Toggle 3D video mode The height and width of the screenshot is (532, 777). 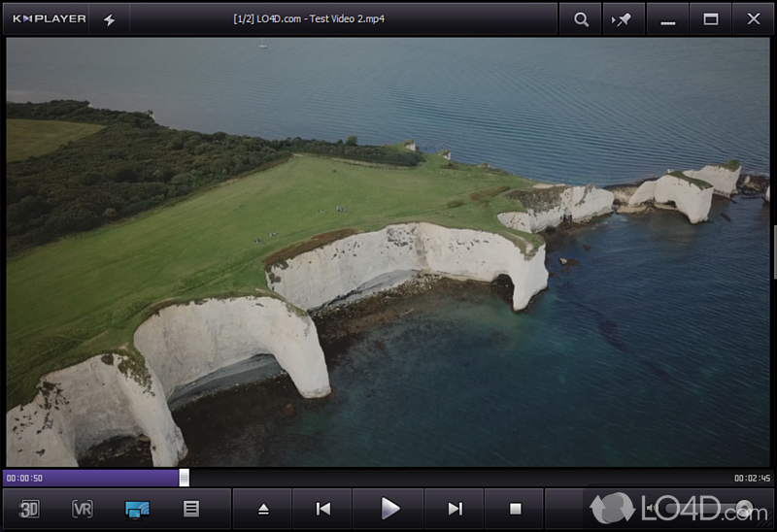pyautogui.click(x=30, y=509)
